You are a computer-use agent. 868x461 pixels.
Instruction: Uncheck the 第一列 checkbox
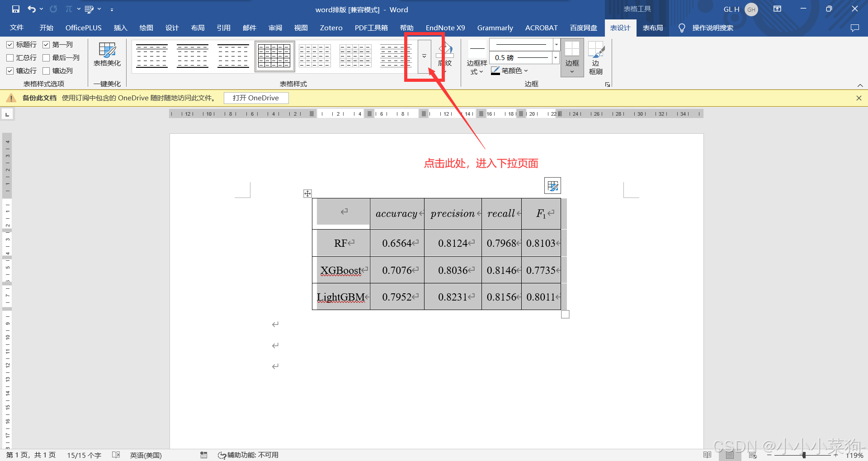click(x=46, y=44)
